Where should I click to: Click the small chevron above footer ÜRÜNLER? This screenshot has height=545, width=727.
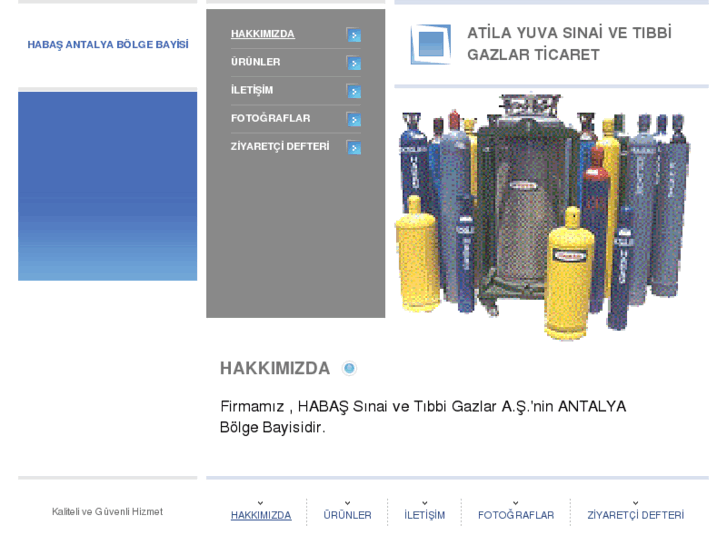click(x=347, y=503)
